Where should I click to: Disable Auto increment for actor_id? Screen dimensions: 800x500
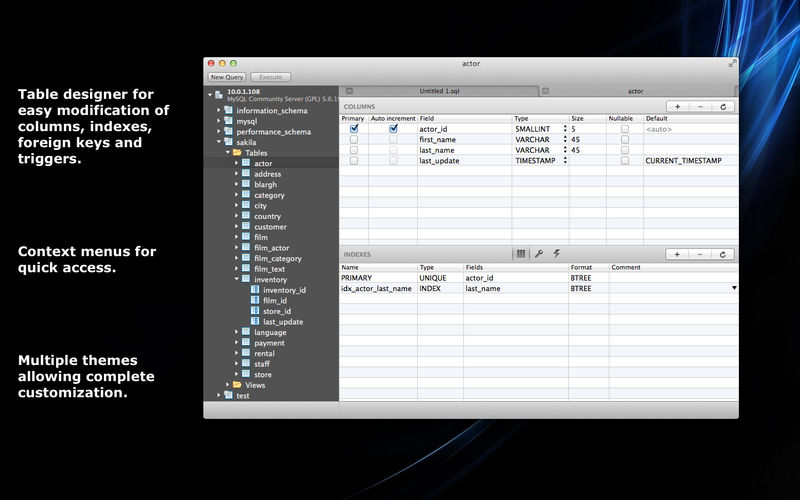pyautogui.click(x=393, y=129)
